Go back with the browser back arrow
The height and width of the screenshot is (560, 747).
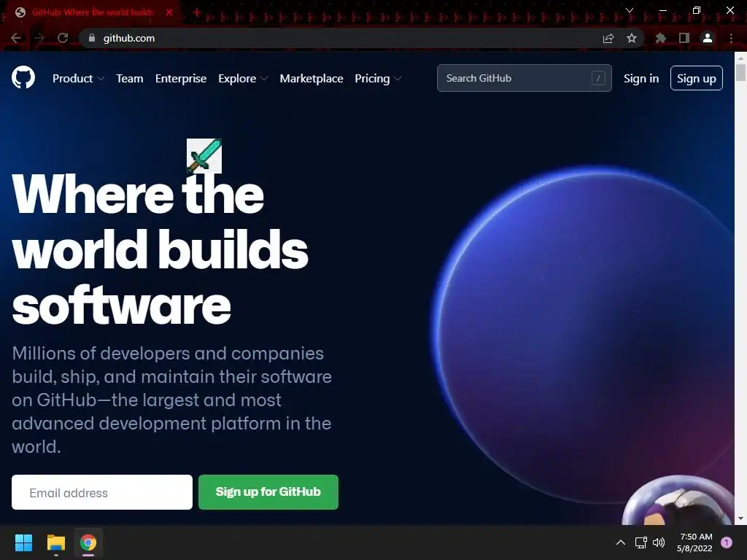click(16, 38)
